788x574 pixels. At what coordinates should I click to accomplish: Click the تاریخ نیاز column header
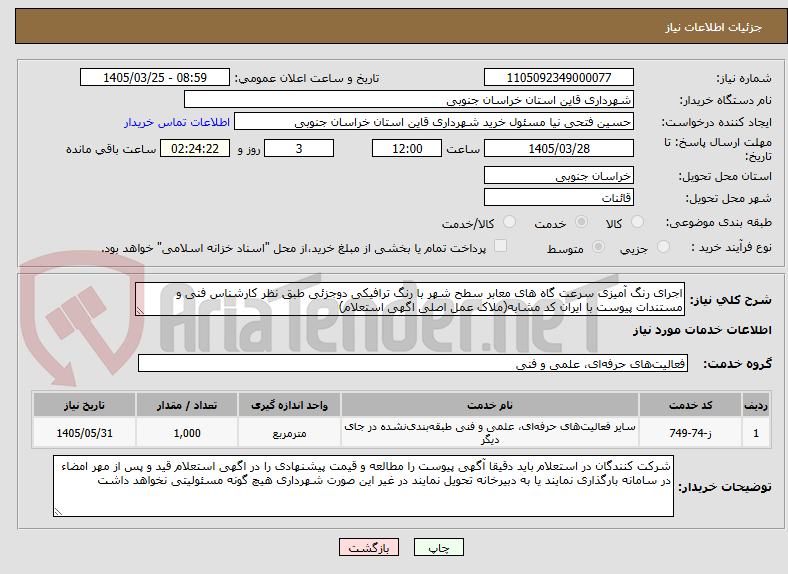84,405
